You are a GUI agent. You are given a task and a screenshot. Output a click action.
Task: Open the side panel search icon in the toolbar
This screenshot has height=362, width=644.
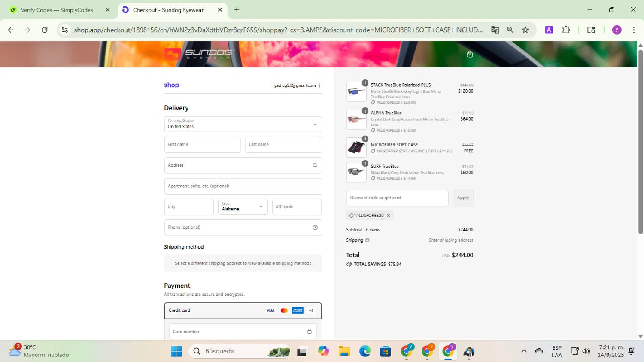tap(591, 30)
